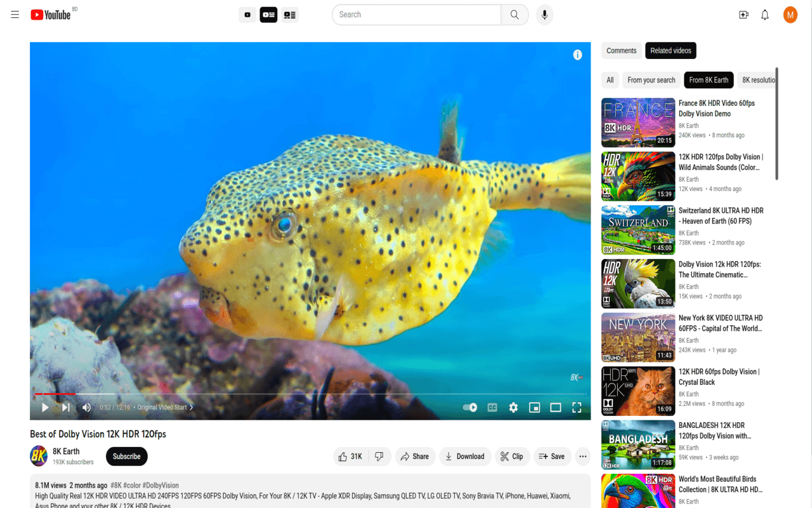This screenshot has height=508, width=812.
Task: Toggle autoplay off in the player
Action: 469,407
